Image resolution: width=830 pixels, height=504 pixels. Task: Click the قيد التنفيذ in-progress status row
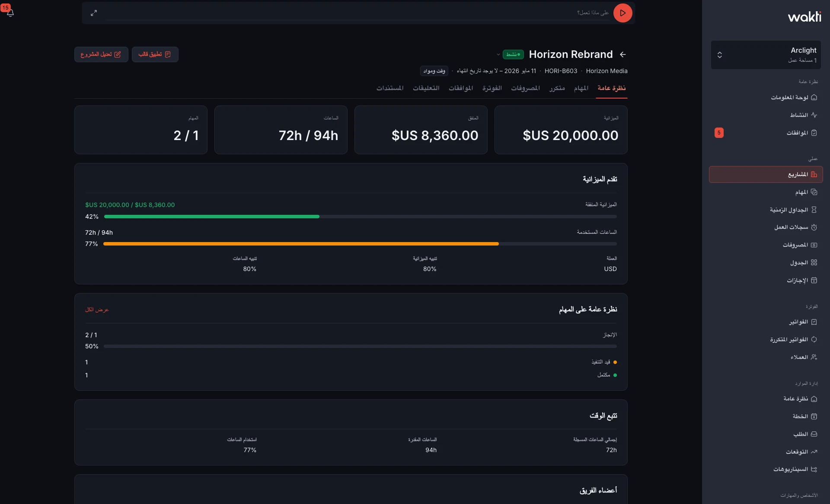coord(351,362)
